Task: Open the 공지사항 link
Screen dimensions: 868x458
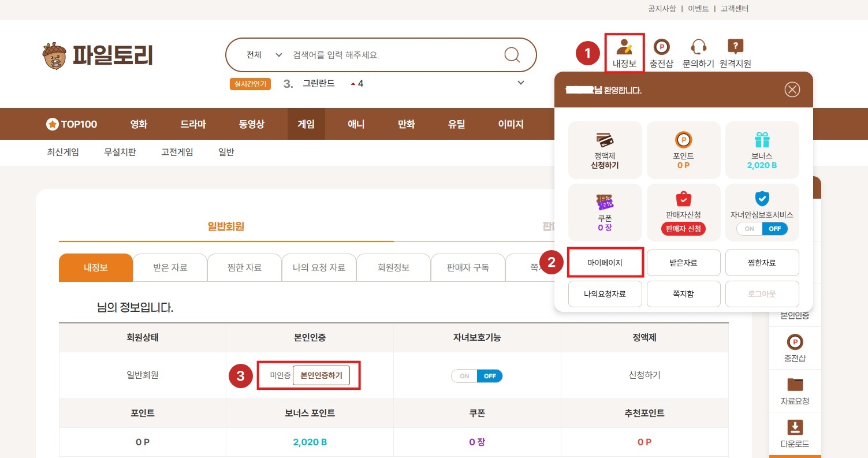Action: (662, 9)
